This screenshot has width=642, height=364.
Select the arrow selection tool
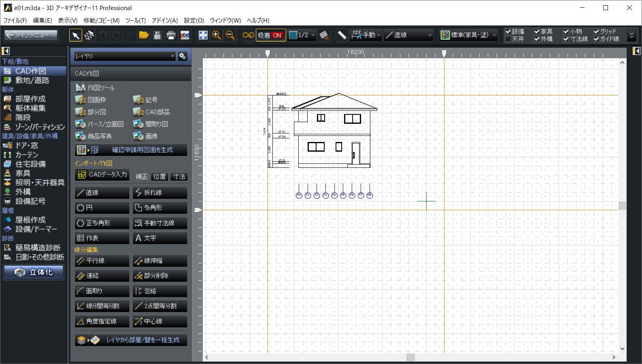pos(76,36)
